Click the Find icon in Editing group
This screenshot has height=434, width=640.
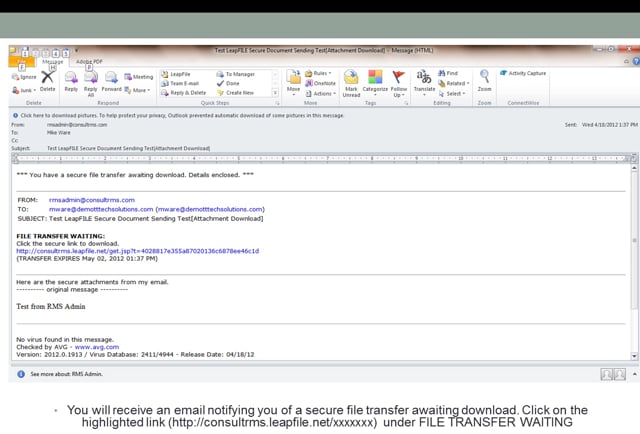(448, 73)
